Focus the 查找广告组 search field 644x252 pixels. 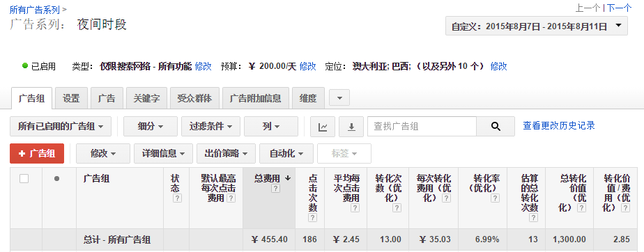[x=422, y=127]
